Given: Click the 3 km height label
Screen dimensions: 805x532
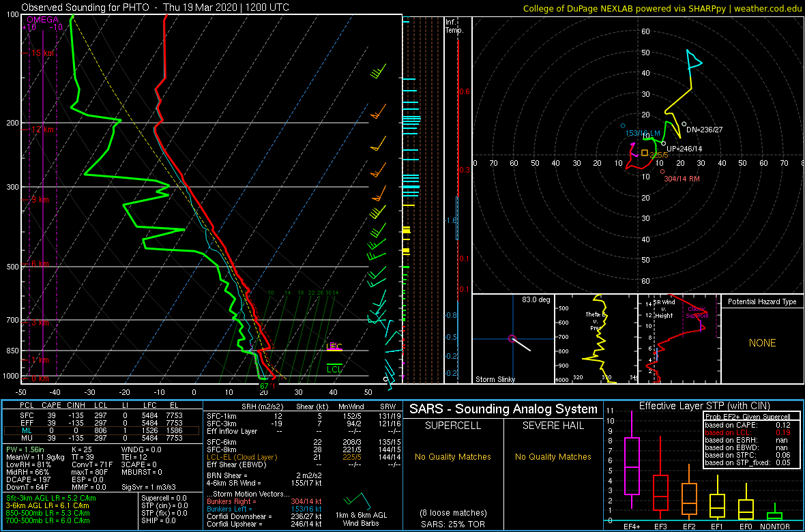Looking at the screenshot, I should 40,323.
